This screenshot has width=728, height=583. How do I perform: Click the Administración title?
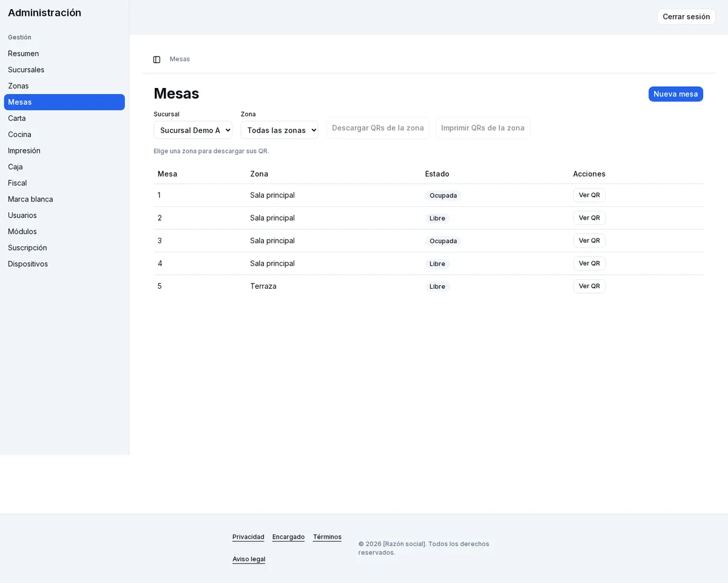(x=44, y=13)
